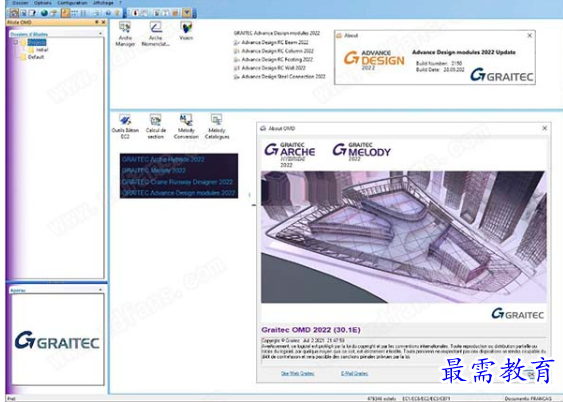Launch Arche Manager
The width and height of the screenshot is (563, 402).
tap(125, 34)
